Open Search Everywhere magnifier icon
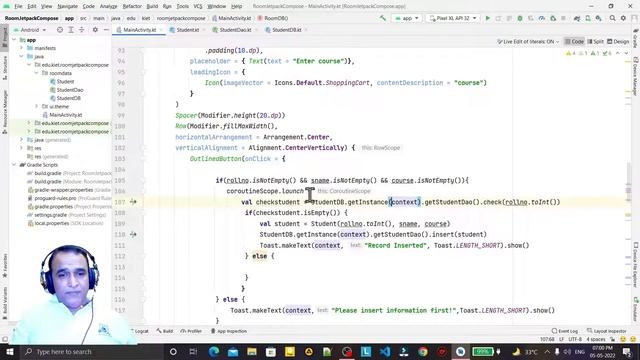The height and width of the screenshot is (360, 640). pyautogui.click(x=612, y=18)
